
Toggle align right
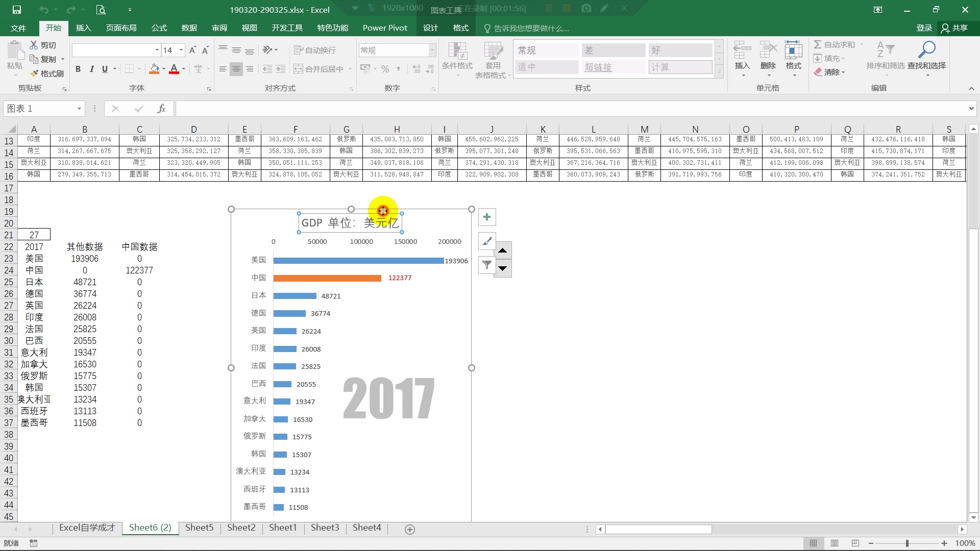(x=249, y=69)
